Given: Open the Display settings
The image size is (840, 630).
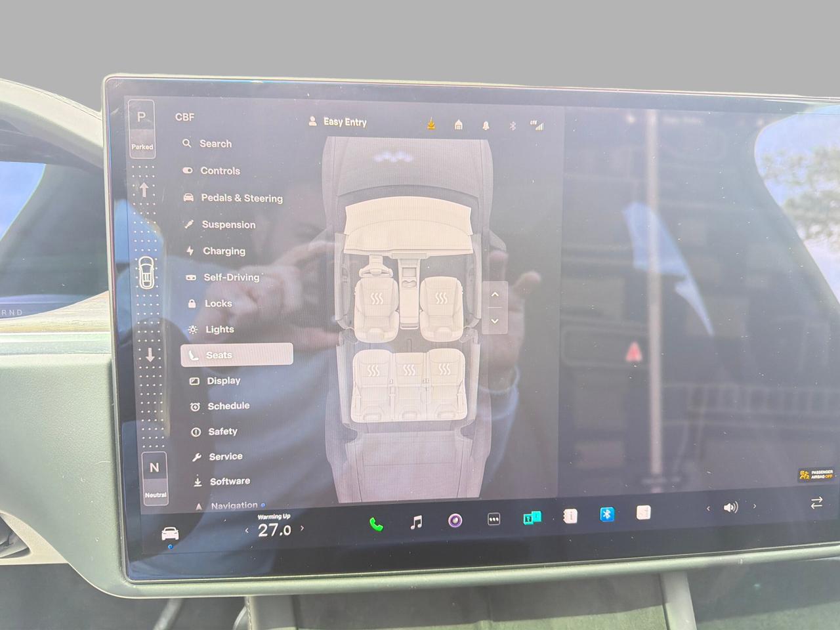Looking at the screenshot, I should [215, 381].
